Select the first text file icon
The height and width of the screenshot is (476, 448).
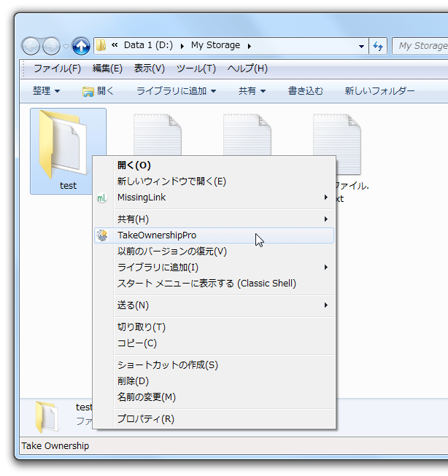pos(158,135)
